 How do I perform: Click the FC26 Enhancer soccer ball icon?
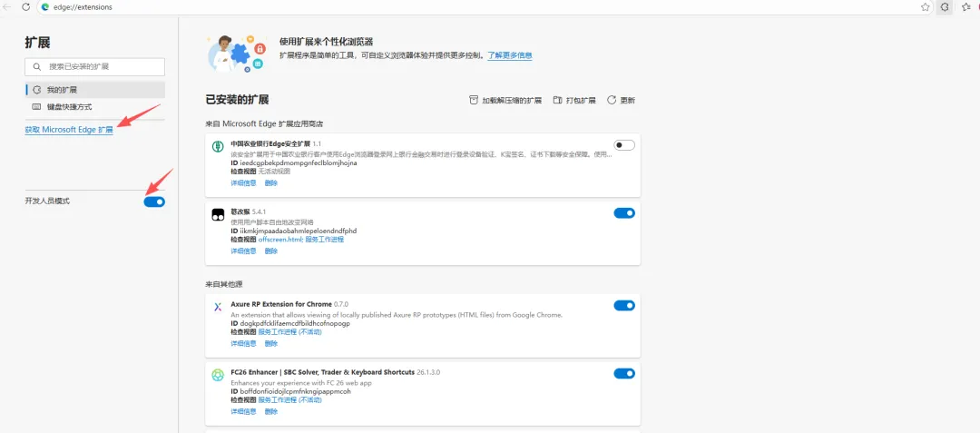tap(218, 374)
